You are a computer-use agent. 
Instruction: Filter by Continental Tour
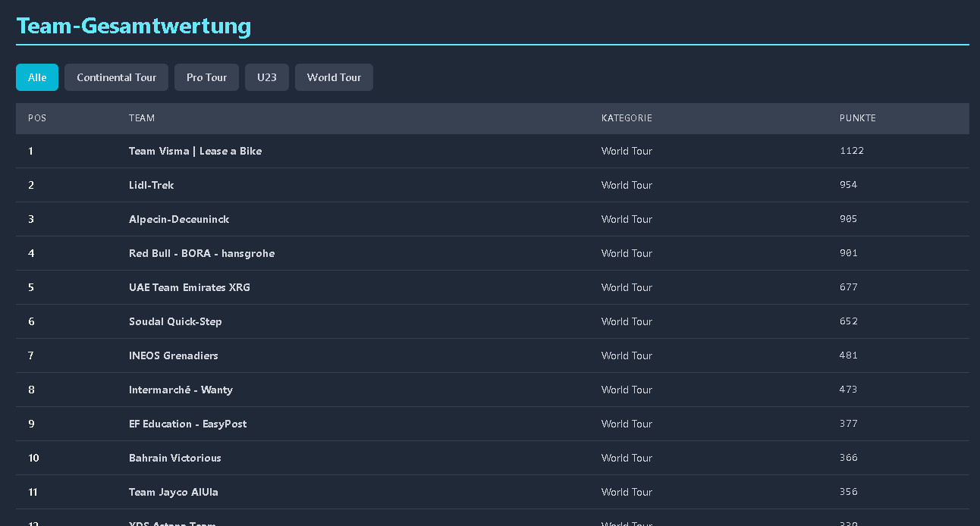116,77
